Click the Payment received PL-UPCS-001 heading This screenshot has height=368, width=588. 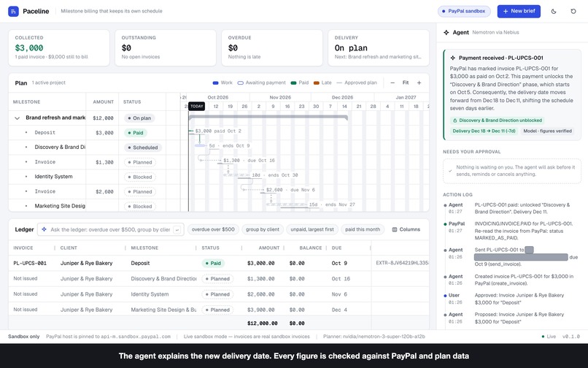coord(500,58)
